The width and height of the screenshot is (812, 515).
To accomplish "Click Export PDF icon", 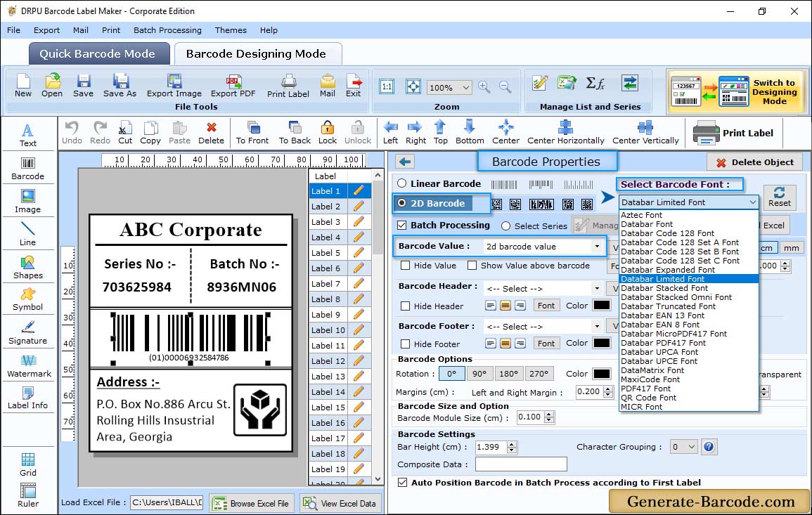I will [x=233, y=86].
